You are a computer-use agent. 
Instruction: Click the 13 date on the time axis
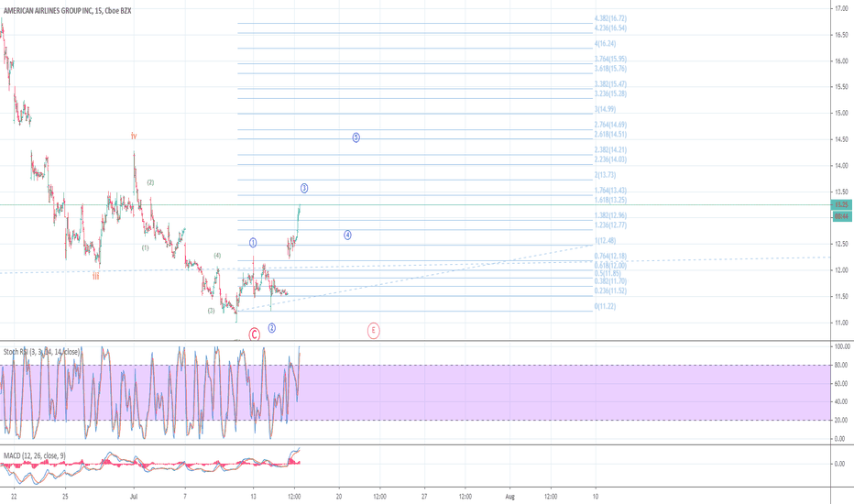pyautogui.click(x=253, y=497)
